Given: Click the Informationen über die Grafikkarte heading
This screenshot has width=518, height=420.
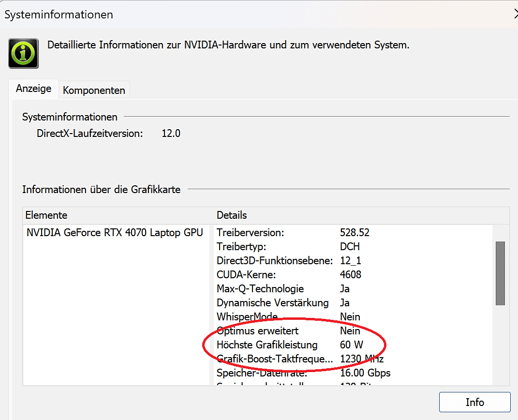Looking at the screenshot, I should (102, 190).
